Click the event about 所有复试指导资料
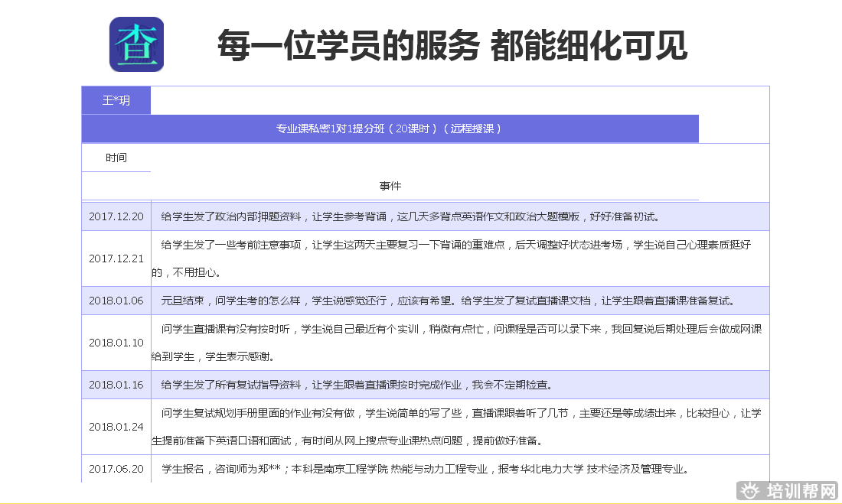 point(356,385)
